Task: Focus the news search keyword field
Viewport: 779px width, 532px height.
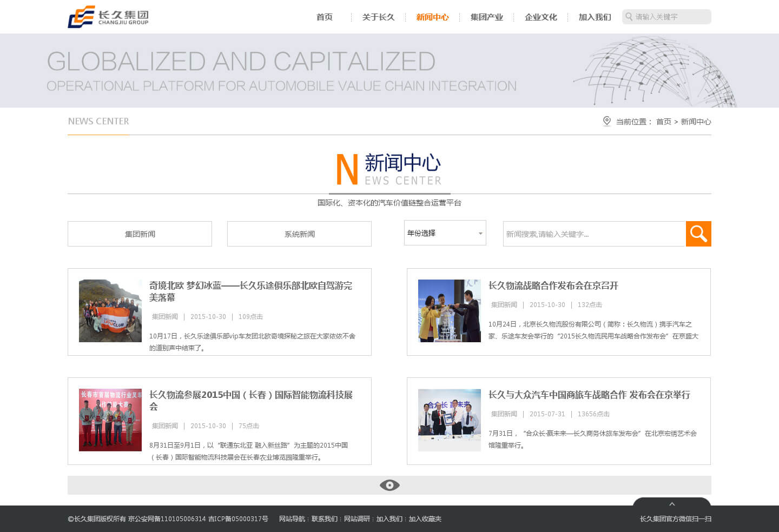Action: [x=595, y=234]
